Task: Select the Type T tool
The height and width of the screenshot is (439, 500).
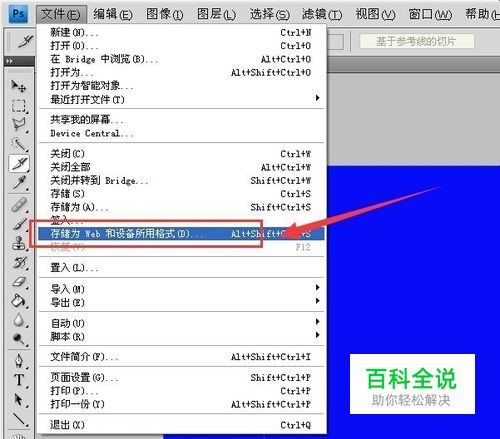Action: (x=19, y=380)
